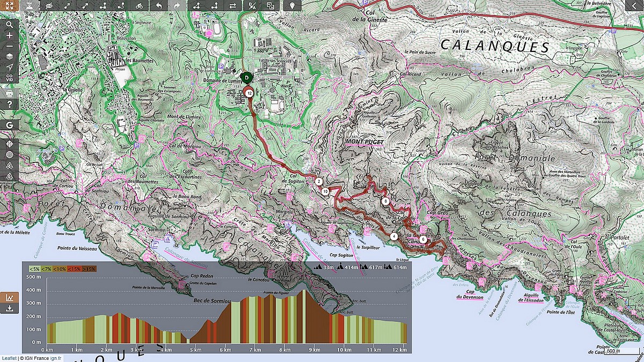This screenshot has width=644, height=362.
Task: Click the overlapping squares selection tool
Action: pos(270,6)
